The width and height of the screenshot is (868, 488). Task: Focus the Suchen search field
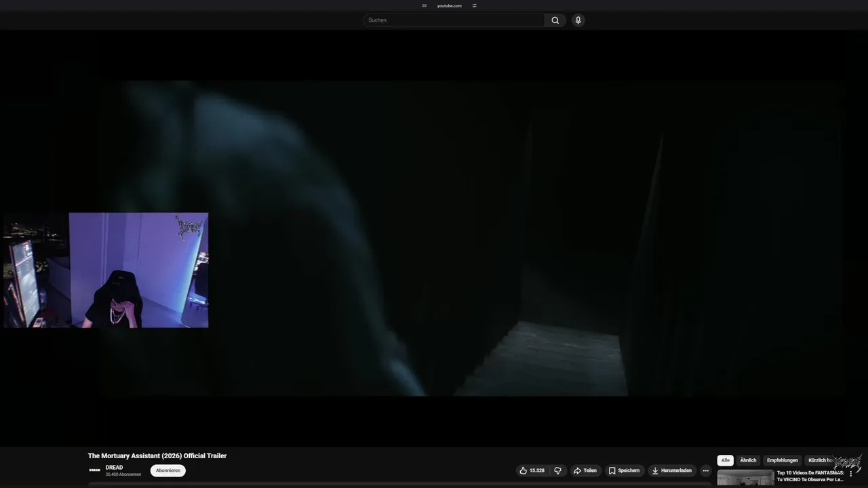pyautogui.click(x=454, y=20)
